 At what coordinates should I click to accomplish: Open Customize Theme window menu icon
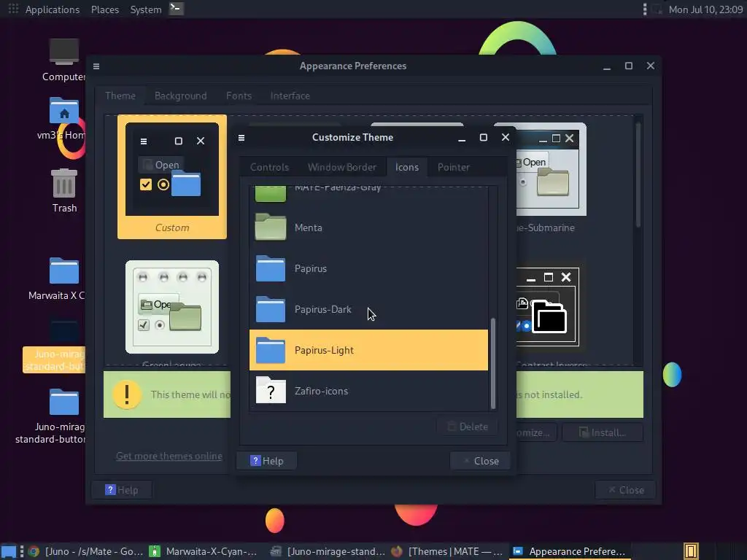[241, 138]
